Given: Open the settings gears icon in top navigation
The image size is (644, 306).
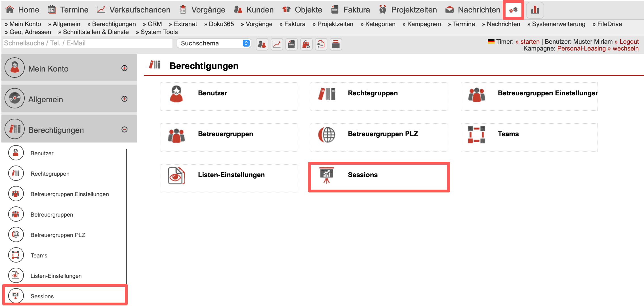Looking at the screenshot, I should [x=513, y=10].
